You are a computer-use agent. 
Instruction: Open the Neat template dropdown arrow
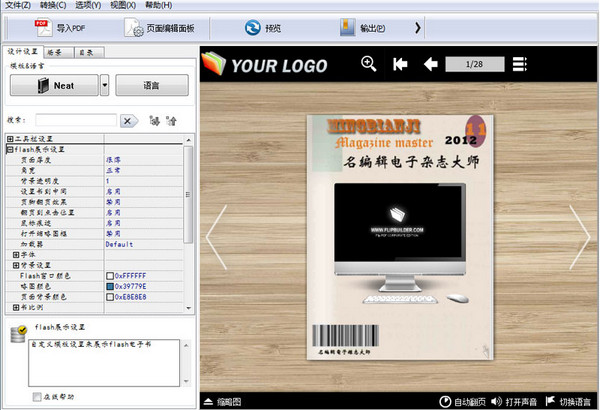point(104,85)
